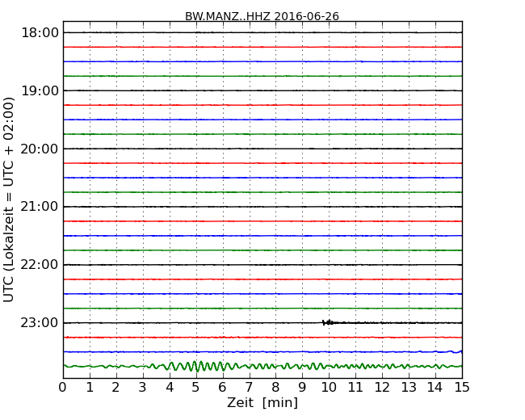Screen dimensions: 525x420
Task: Click the 23:00 time label
Action: click(40, 323)
